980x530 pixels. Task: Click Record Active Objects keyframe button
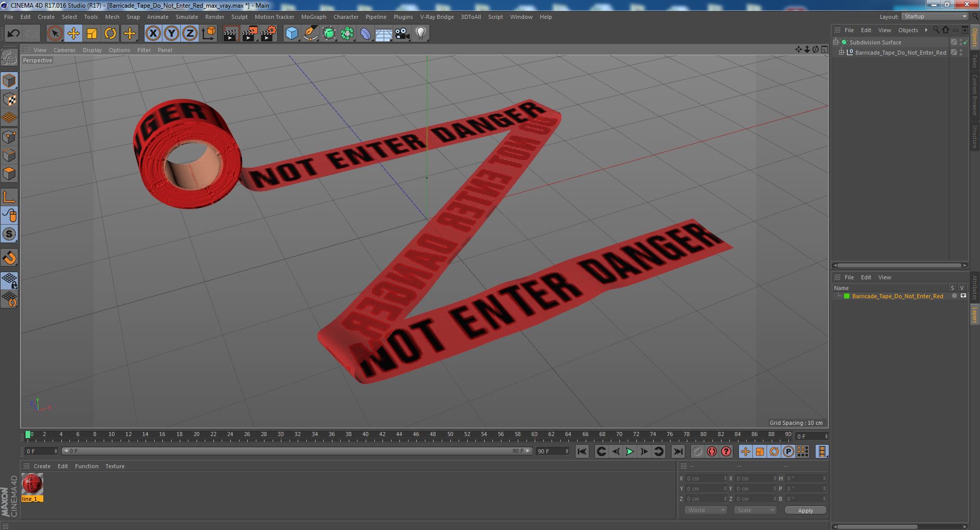point(697,451)
